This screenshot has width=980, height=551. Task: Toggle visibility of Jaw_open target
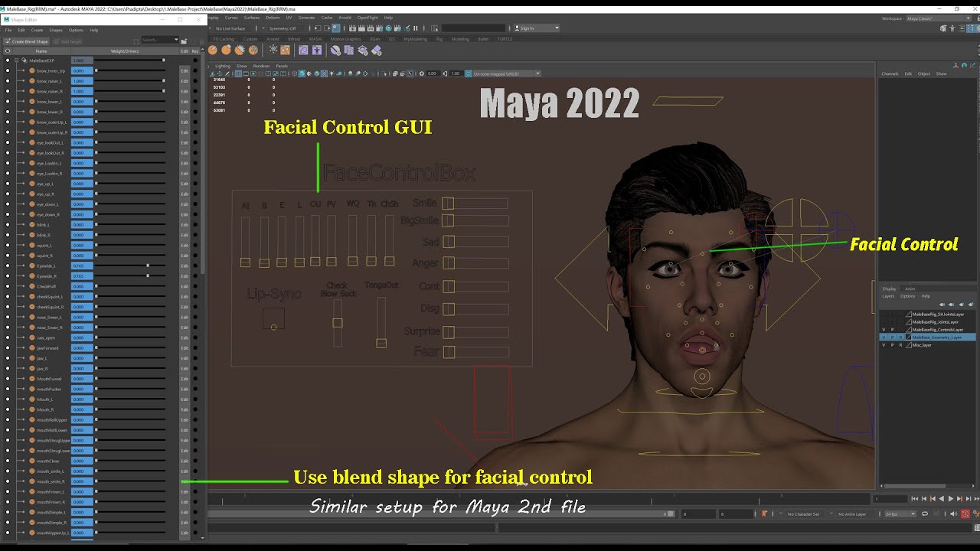coord(8,337)
